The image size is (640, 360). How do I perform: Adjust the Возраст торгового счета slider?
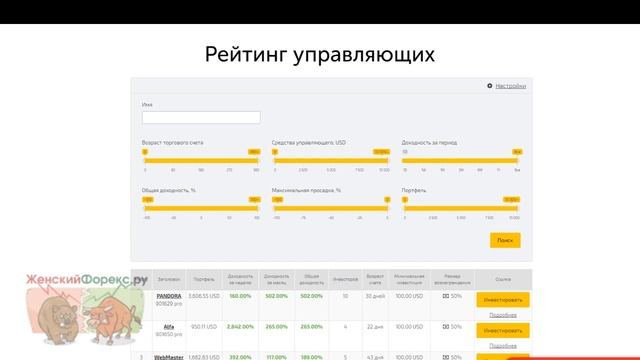[201, 160]
